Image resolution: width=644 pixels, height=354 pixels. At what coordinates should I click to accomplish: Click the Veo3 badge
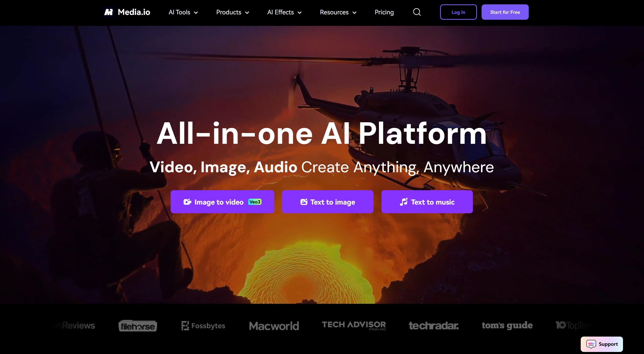pyautogui.click(x=255, y=202)
